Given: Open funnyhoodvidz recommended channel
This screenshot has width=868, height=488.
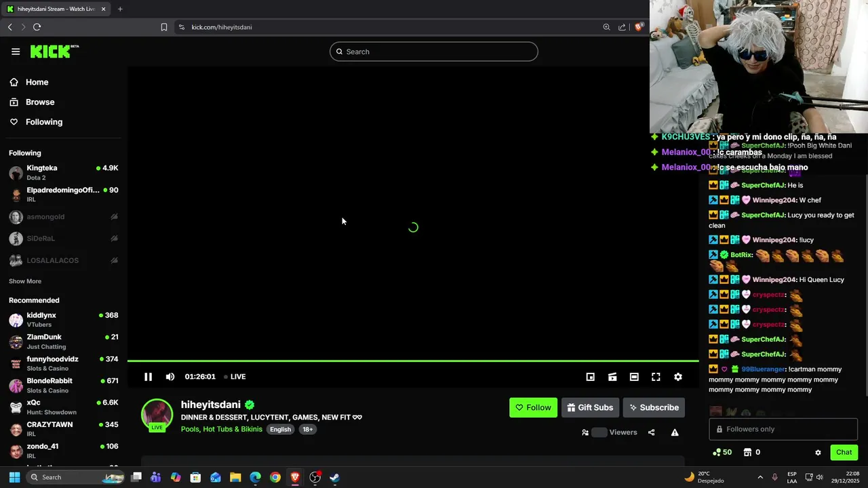Looking at the screenshot, I should point(62,363).
